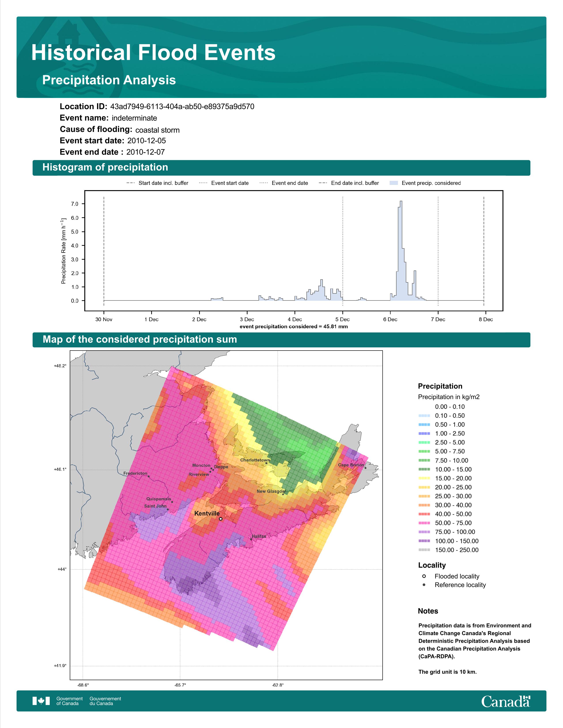This screenshot has height=728, width=563.
Task: Click the Canada wordmark logo
Action: click(x=506, y=701)
